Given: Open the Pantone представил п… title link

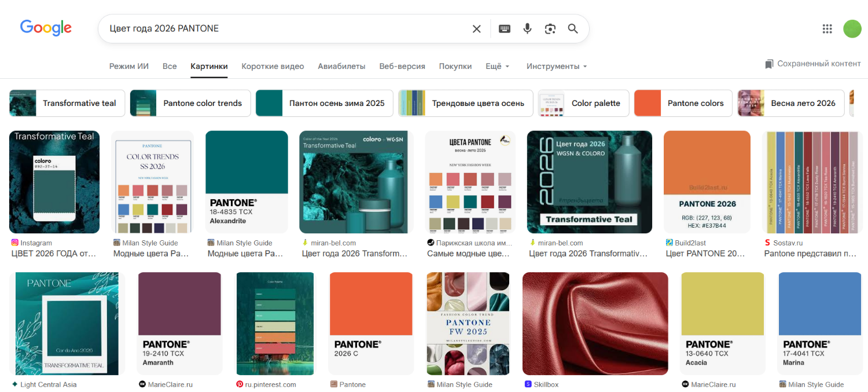Looking at the screenshot, I should click(x=810, y=254).
